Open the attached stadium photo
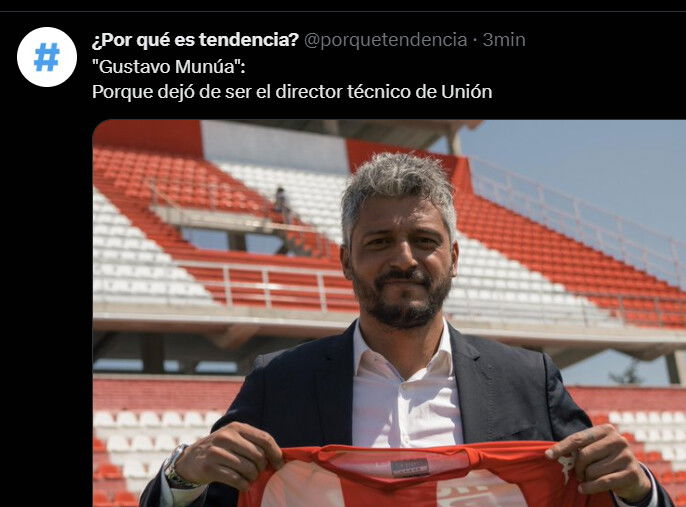 389,313
